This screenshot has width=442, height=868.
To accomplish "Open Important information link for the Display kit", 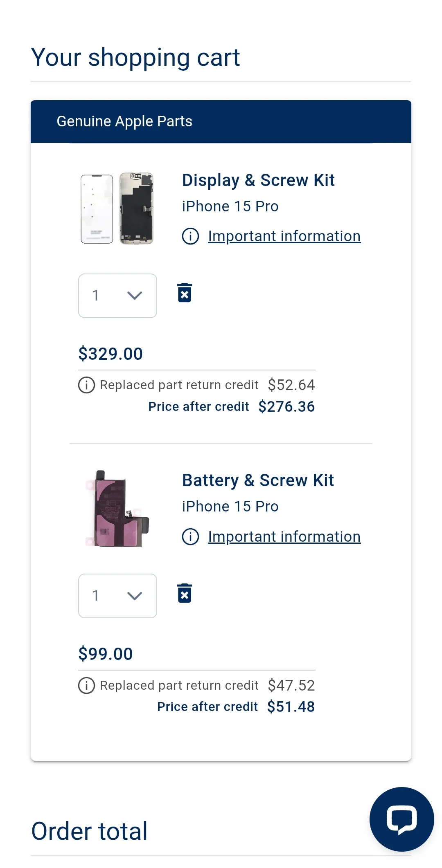I will tap(284, 236).
